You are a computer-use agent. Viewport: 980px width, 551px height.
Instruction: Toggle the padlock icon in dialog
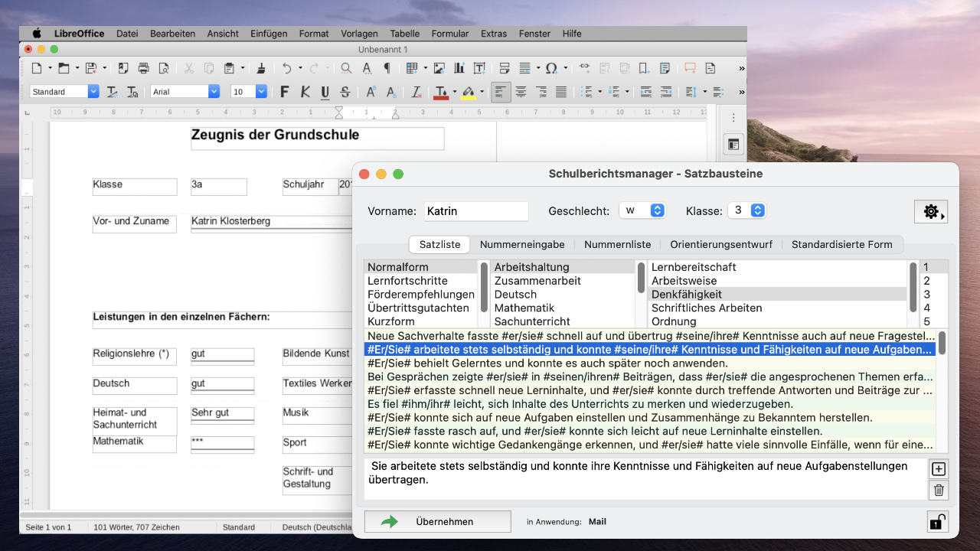tap(937, 522)
